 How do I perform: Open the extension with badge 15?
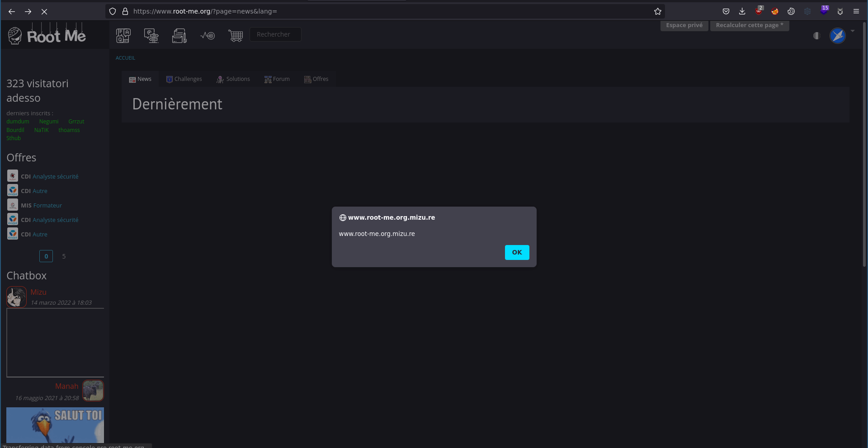tap(824, 11)
